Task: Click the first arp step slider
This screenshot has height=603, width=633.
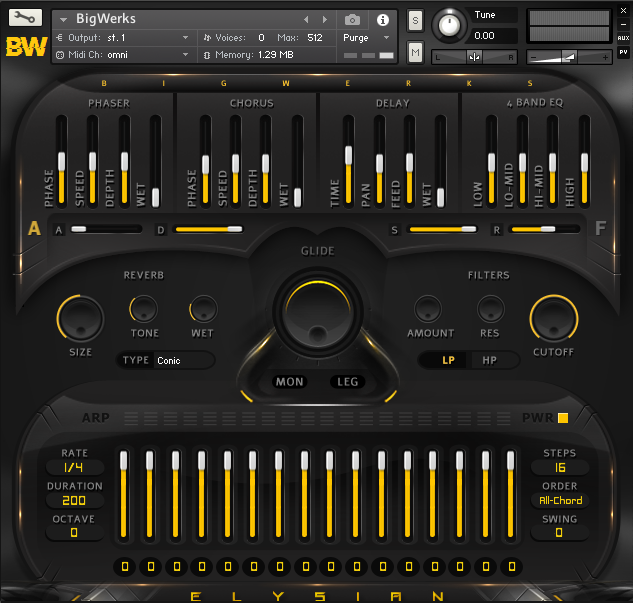Action: [x=124, y=494]
